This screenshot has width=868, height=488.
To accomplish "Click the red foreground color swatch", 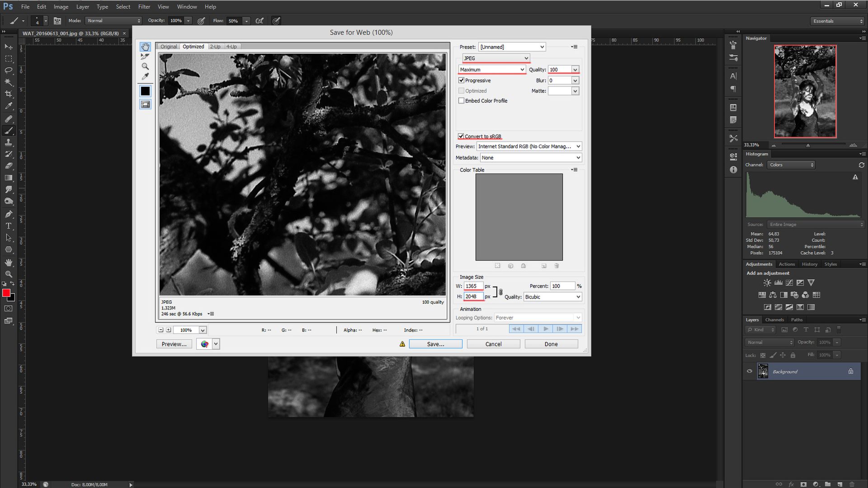I will 6,293.
